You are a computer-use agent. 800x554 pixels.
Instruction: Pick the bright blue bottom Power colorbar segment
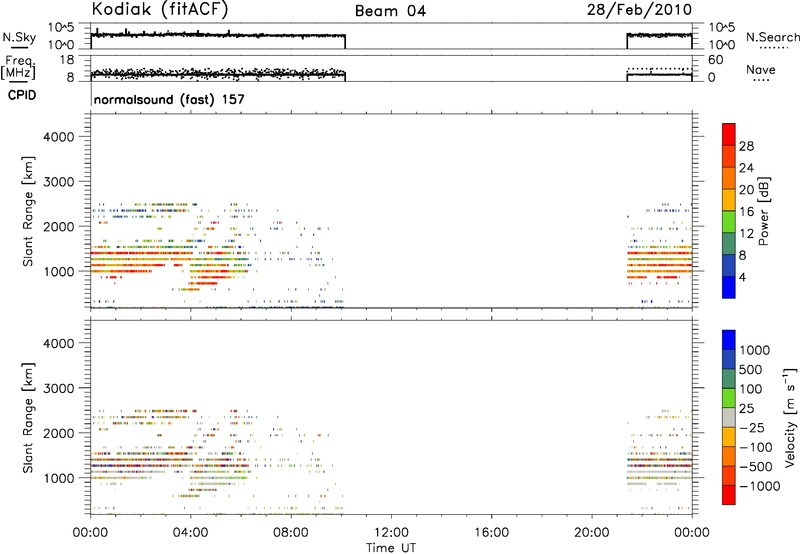(x=729, y=287)
